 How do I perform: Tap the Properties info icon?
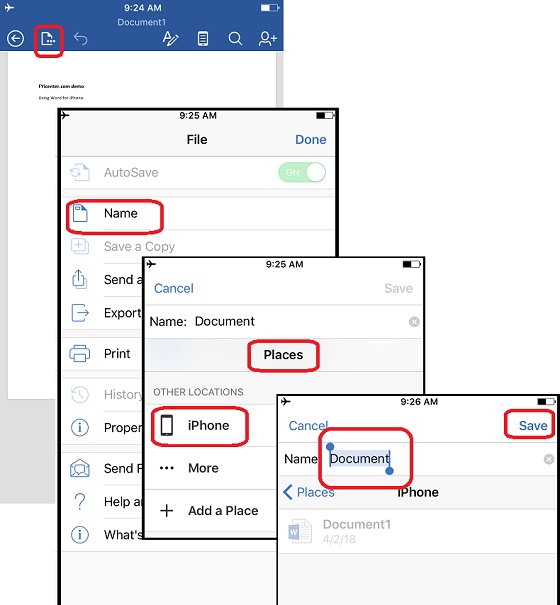pyautogui.click(x=80, y=428)
